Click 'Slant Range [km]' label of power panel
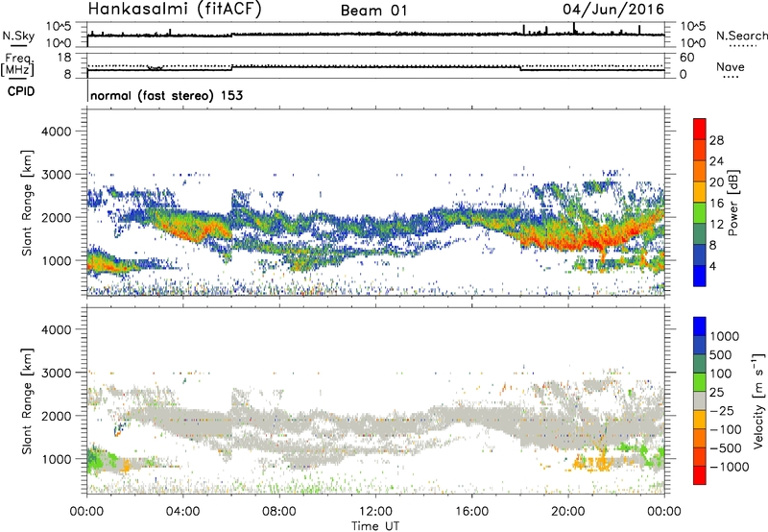768x532 pixels. click(27, 203)
